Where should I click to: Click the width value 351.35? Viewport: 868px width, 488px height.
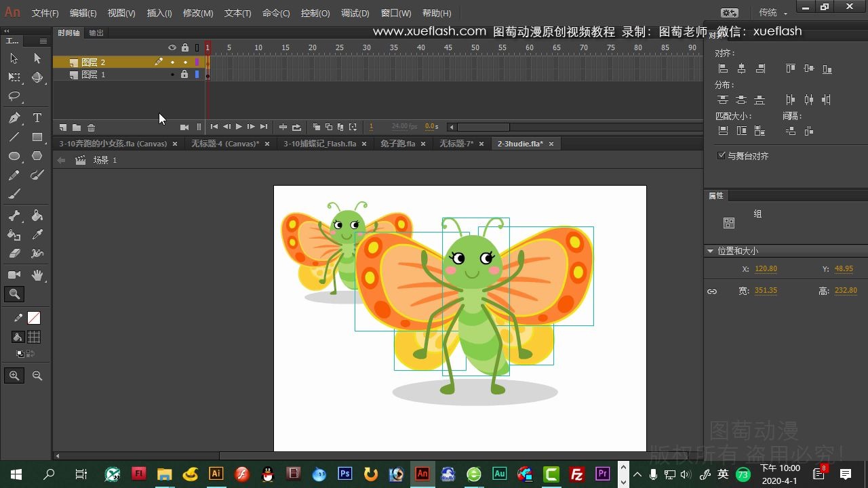[x=766, y=291]
